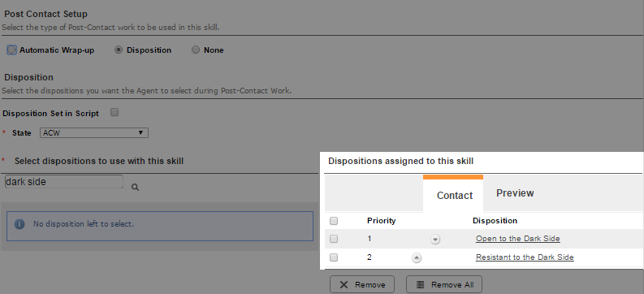This screenshot has width=644, height=294.
Task: Switch to the Preview tab
Action: coord(515,193)
